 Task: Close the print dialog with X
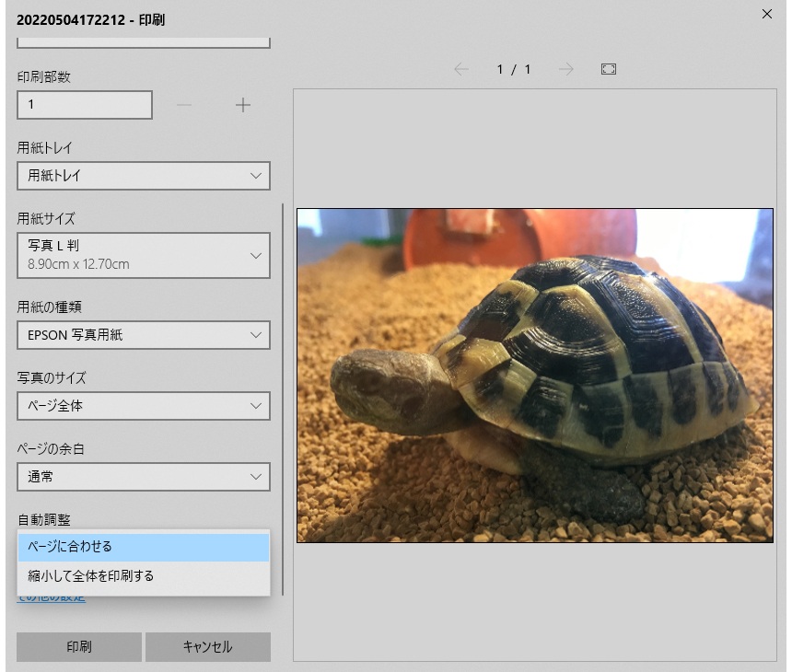pos(767,14)
